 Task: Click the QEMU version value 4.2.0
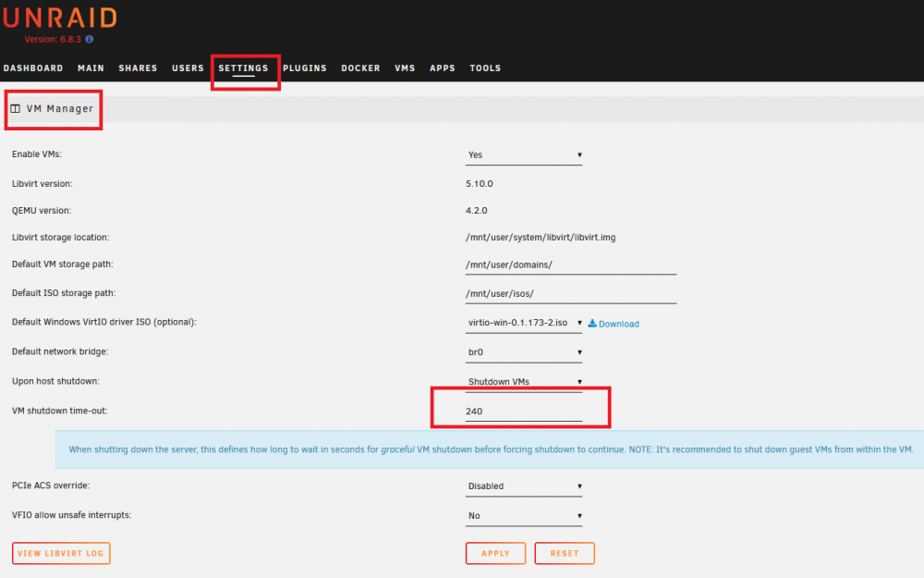pos(476,211)
